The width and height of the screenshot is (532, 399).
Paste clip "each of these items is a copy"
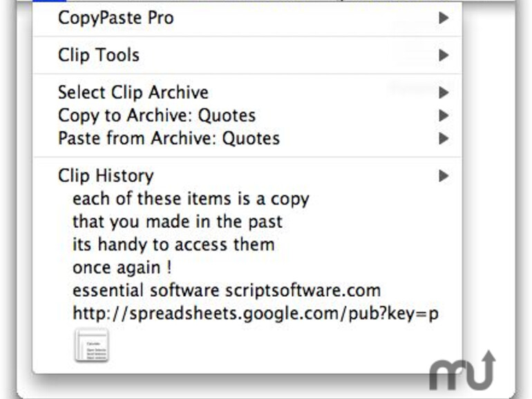[191, 199]
